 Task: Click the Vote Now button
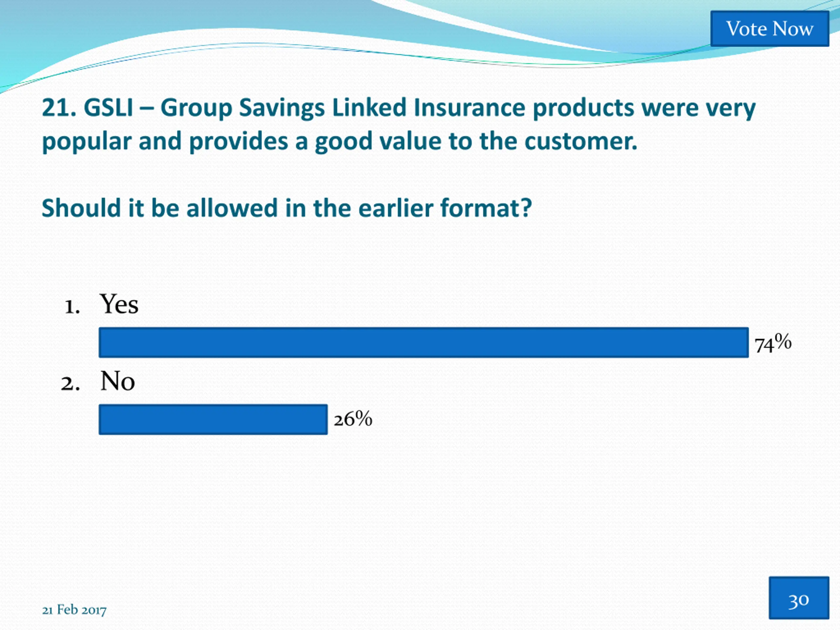(770, 29)
